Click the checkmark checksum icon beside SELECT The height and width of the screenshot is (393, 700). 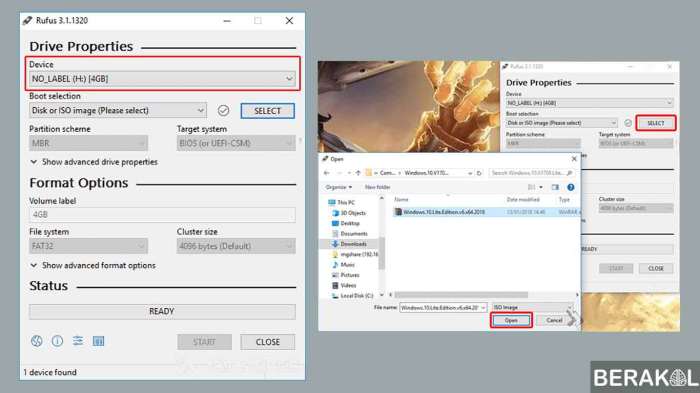[223, 110]
